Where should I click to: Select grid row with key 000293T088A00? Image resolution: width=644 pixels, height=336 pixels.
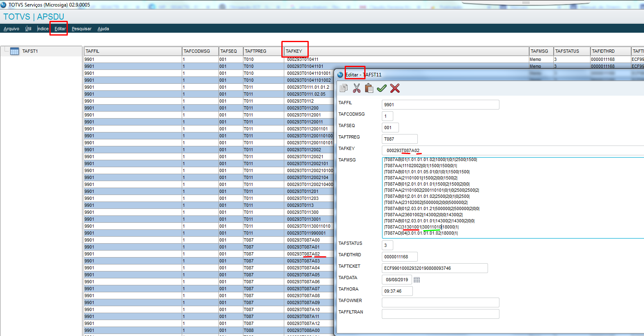click(x=209, y=330)
